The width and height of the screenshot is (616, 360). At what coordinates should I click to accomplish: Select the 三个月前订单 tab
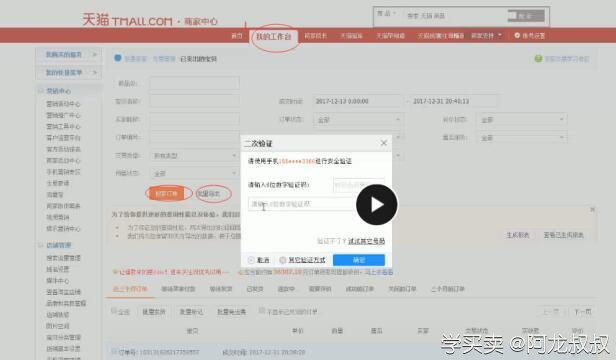(x=447, y=289)
